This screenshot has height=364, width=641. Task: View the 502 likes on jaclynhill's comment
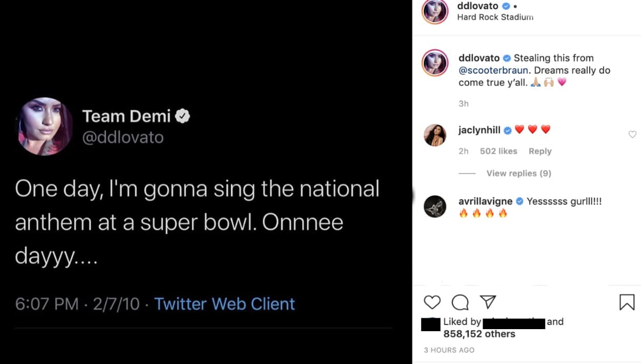click(x=498, y=151)
